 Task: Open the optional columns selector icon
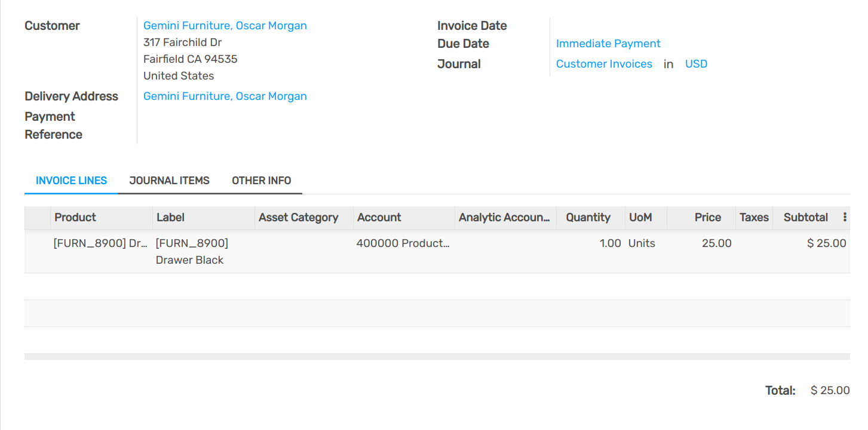[844, 217]
